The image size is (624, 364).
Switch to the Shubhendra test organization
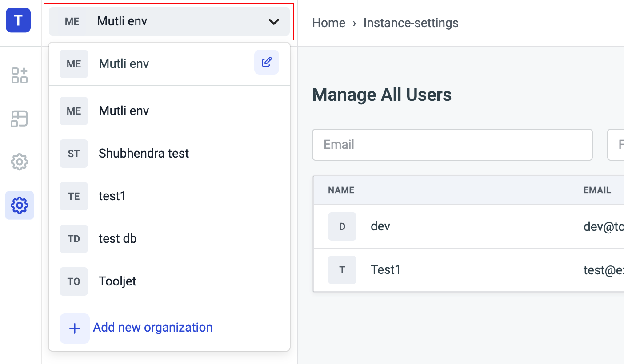point(144,154)
